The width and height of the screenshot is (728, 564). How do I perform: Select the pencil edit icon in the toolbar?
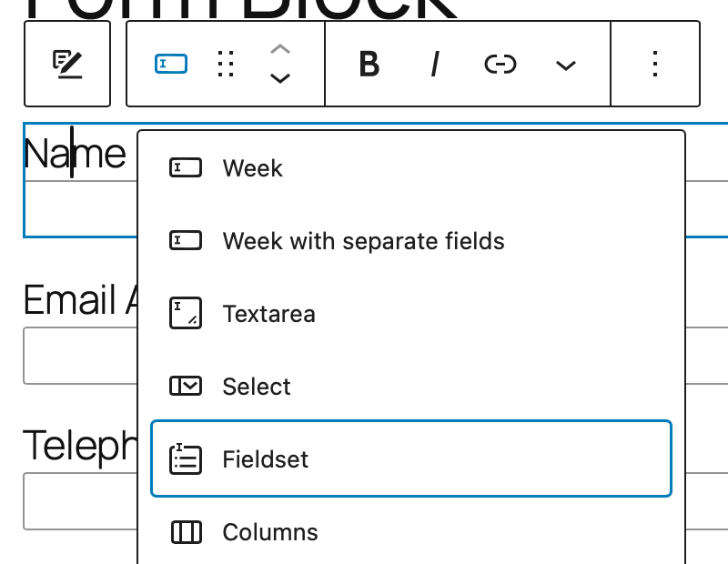point(66,63)
